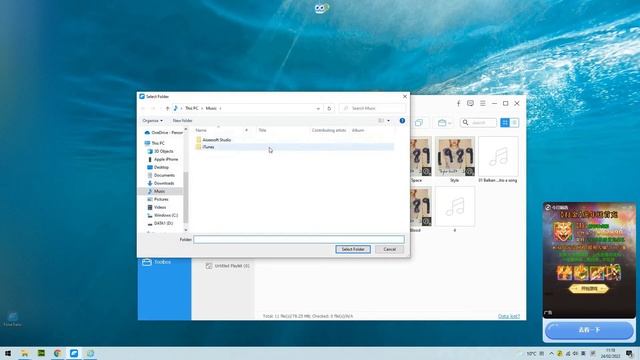Open the hamburger menu in the app title bar
The height and width of the screenshot is (360, 640).
(483, 104)
